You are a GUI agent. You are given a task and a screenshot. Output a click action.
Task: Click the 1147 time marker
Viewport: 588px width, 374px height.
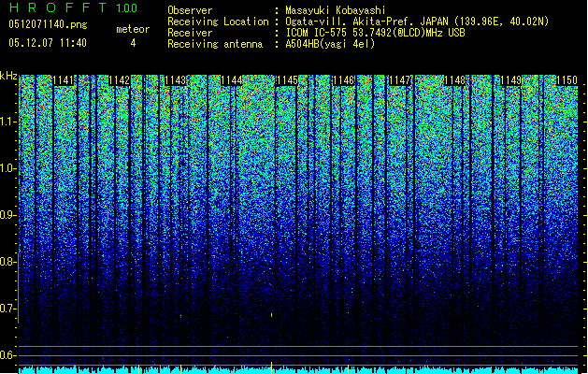pos(399,80)
